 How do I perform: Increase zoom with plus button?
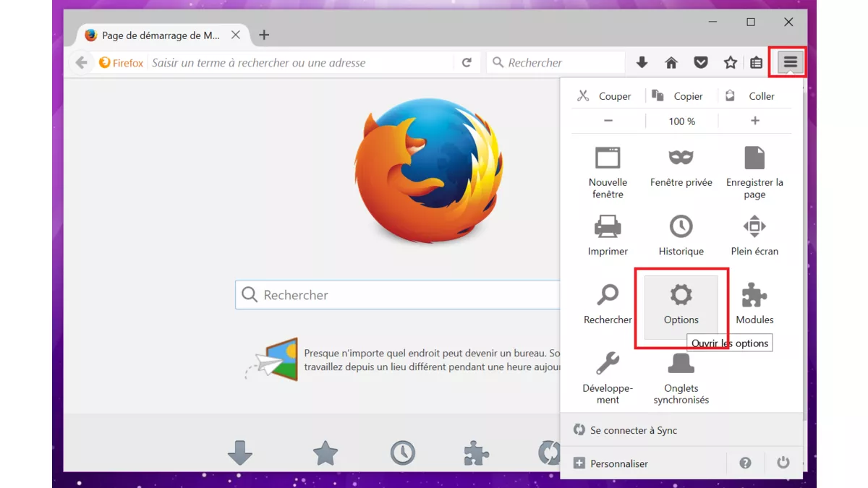755,121
